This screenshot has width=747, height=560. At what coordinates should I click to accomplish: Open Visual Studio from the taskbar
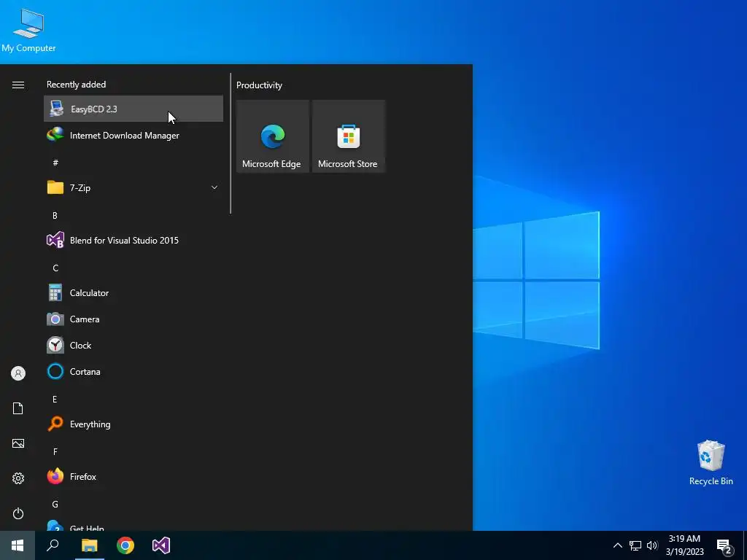point(161,545)
